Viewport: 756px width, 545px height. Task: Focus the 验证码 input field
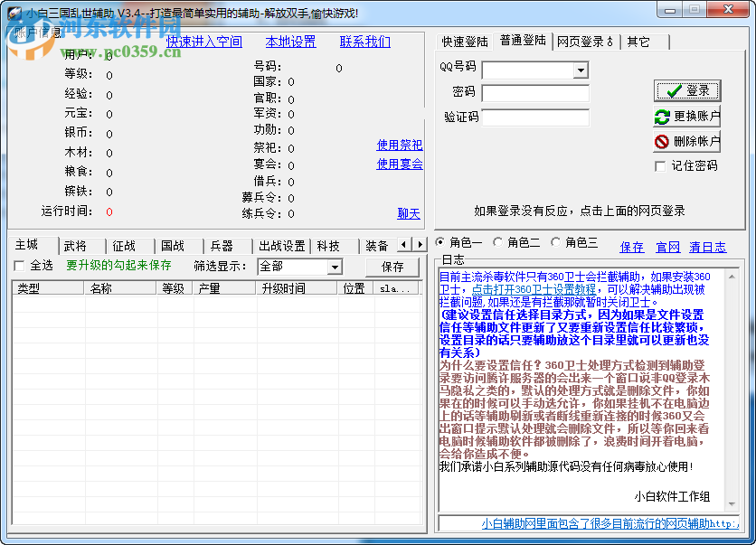[535, 117]
